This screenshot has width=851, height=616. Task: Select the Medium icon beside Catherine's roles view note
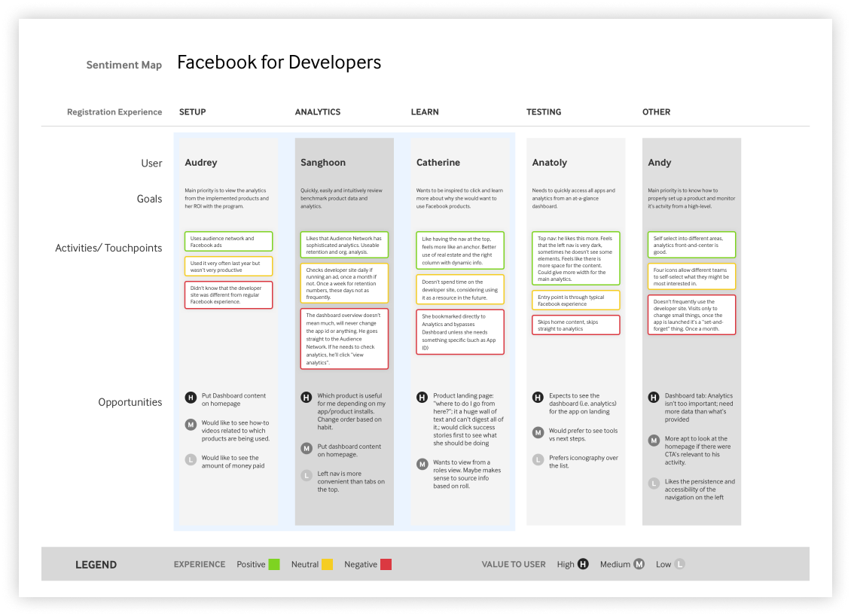tap(422, 464)
